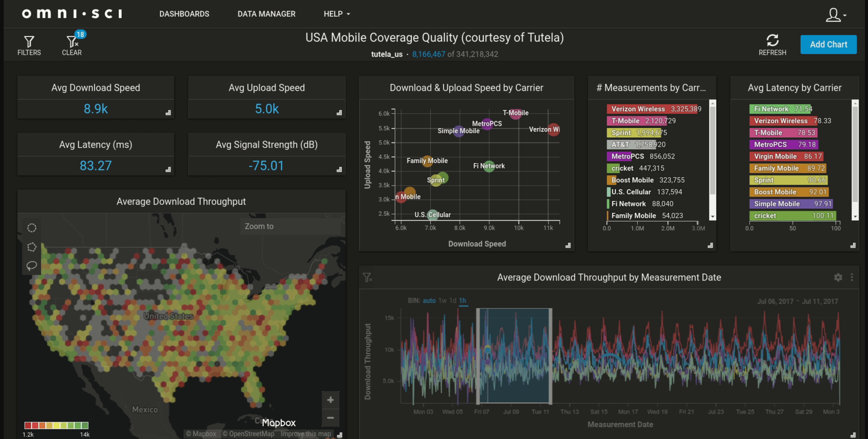The image size is (868, 439).
Task: Select Sprint bar in Measurements chart
Action: (634, 132)
